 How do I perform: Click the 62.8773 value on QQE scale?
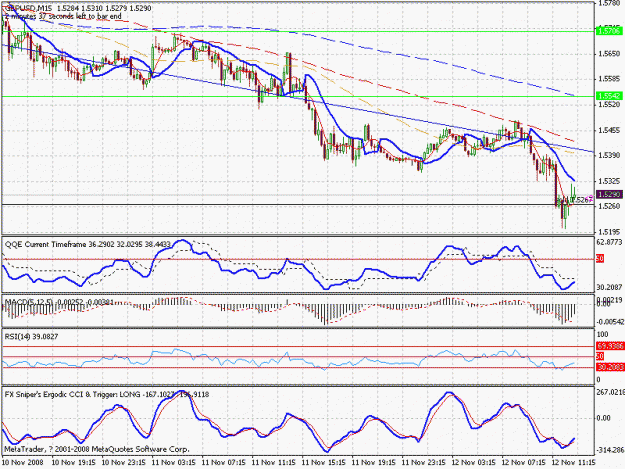[610, 242]
